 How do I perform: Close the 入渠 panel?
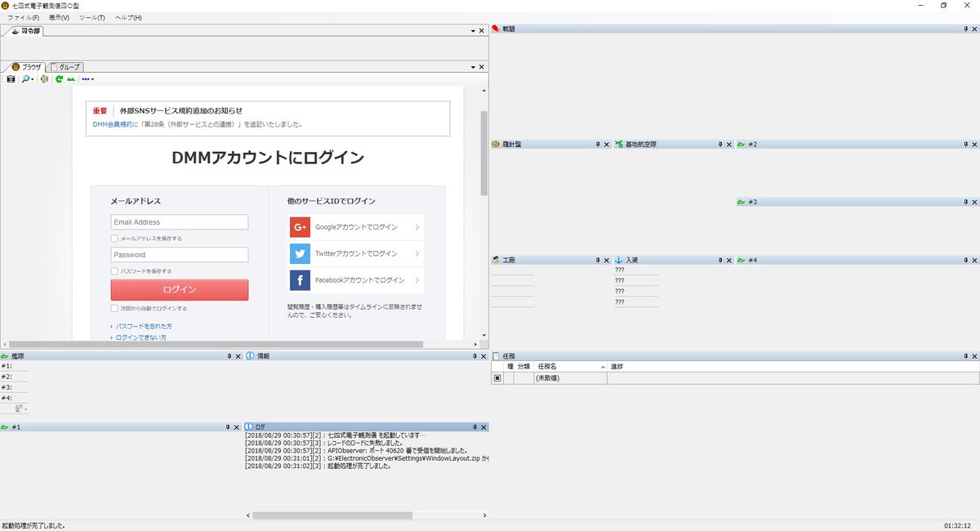pos(729,260)
